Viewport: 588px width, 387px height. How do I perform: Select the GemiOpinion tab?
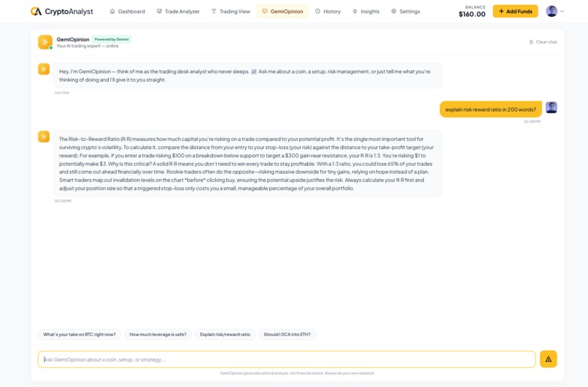coord(282,11)
